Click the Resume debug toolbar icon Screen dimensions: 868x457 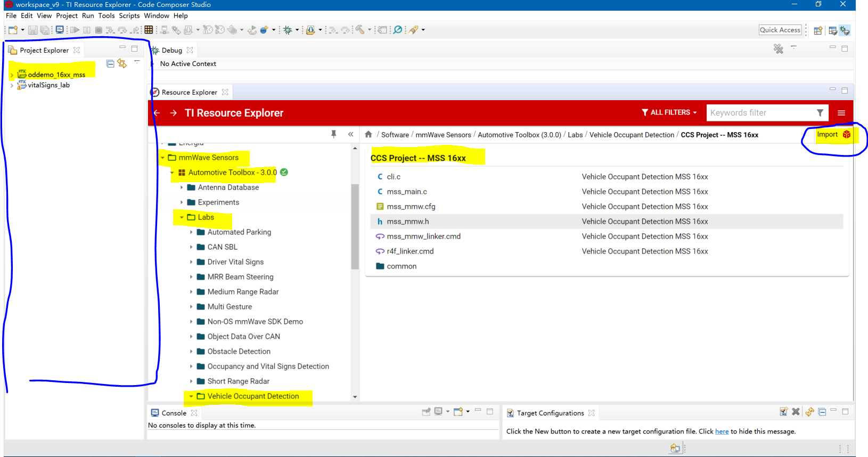click(75, 30)
